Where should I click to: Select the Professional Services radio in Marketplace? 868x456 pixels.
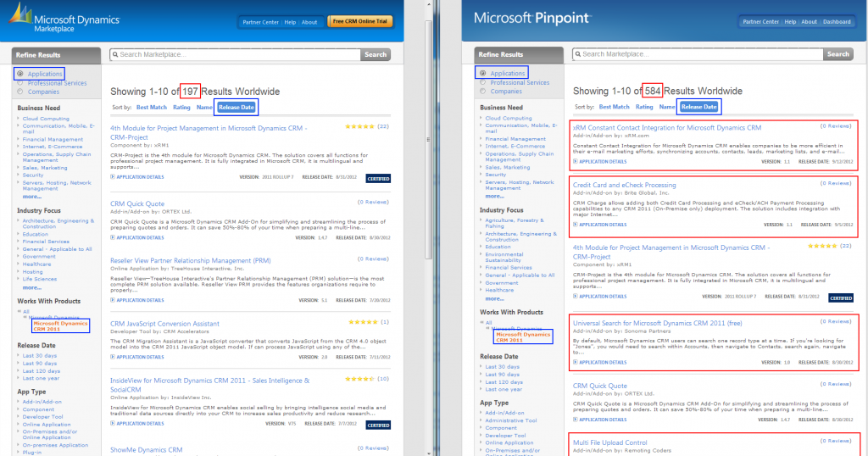click(20, 83)
